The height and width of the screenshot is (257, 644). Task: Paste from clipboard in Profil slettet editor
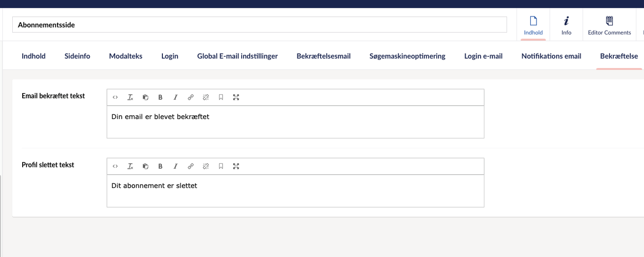tap(146, 166)
